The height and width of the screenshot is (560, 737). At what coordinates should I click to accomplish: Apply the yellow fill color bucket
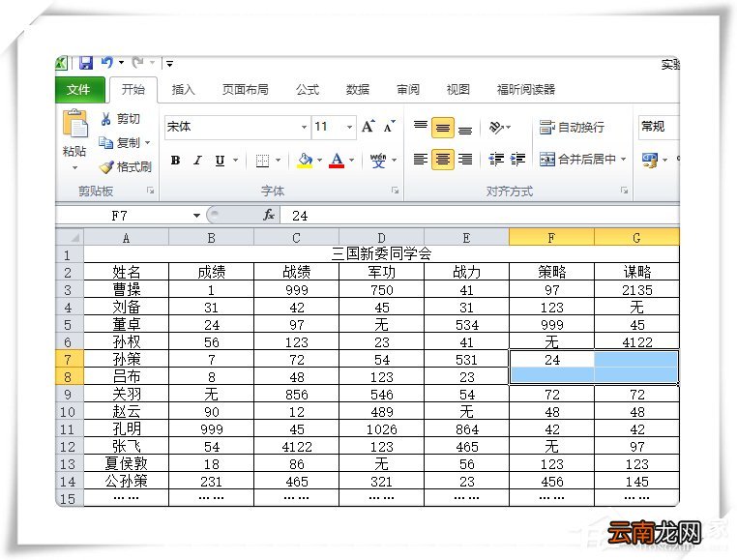pos(305,161)
